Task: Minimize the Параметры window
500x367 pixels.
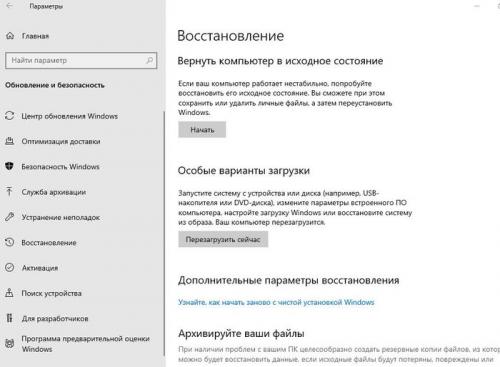Action: 477,6
